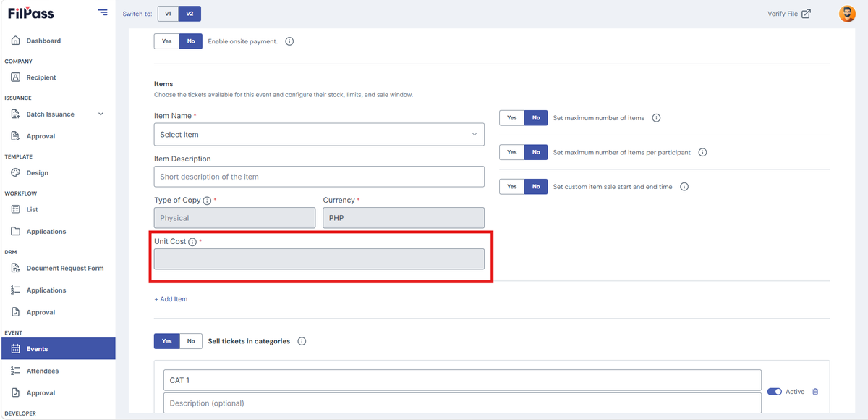This screenshot has height=420, width=868.
Task: Toggle the CAT 1 Active switch
Action: (775, 392)
